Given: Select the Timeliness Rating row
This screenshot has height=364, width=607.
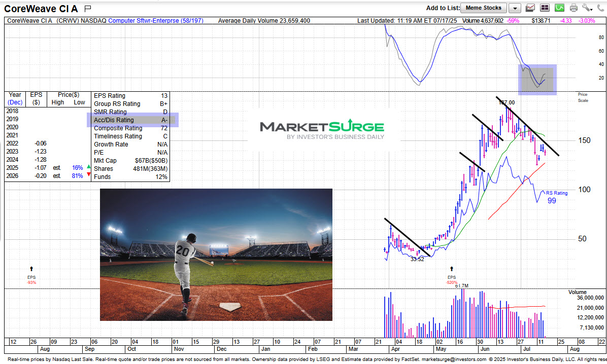Looking at the screenshot, I should tap(130, 136).
